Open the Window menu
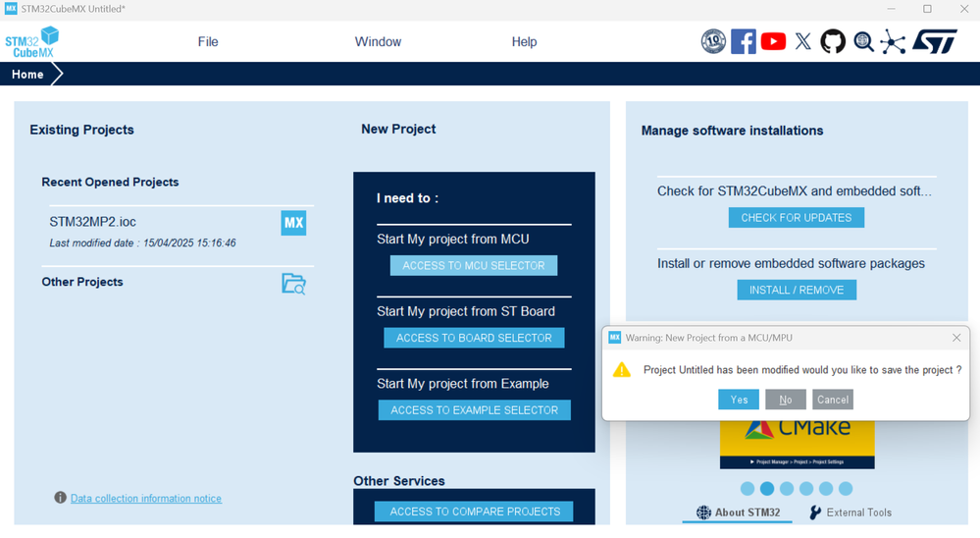This screenshot has height=538, width=980. [378, 42]
